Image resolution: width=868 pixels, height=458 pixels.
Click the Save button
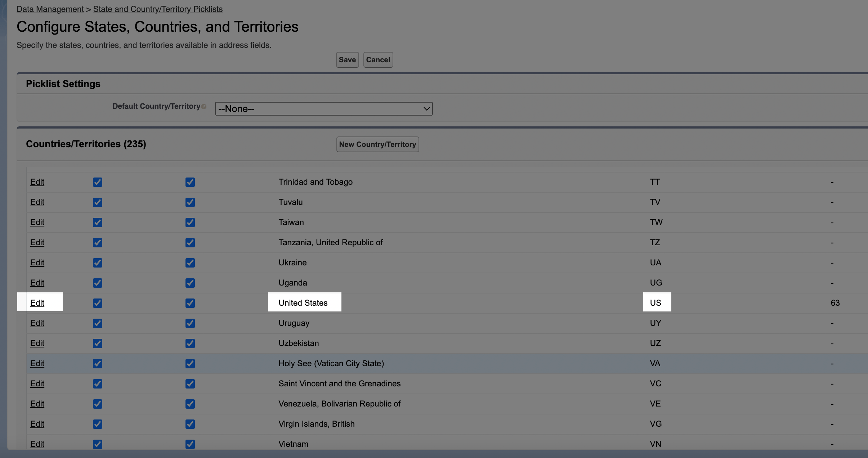(x=347, y=60)
